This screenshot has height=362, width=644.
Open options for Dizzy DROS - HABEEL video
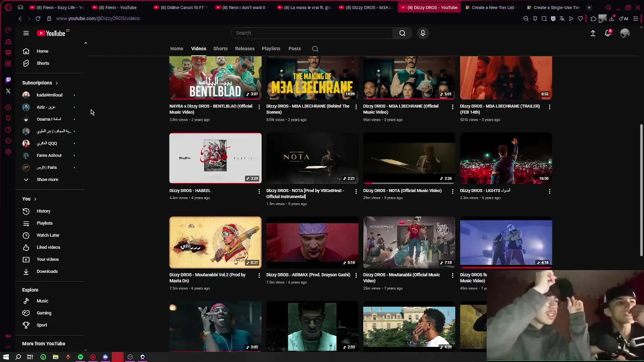click(x=259, y=191)
